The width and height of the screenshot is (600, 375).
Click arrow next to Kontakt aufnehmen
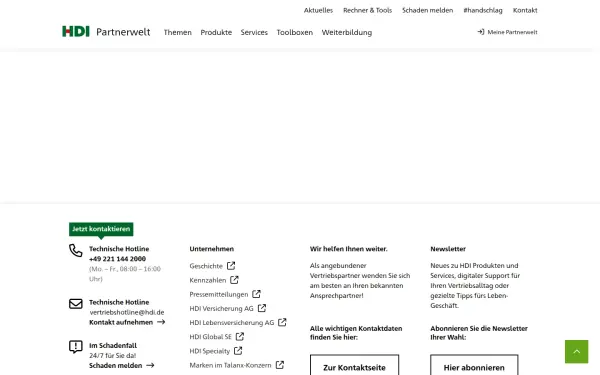click(161, 322)
